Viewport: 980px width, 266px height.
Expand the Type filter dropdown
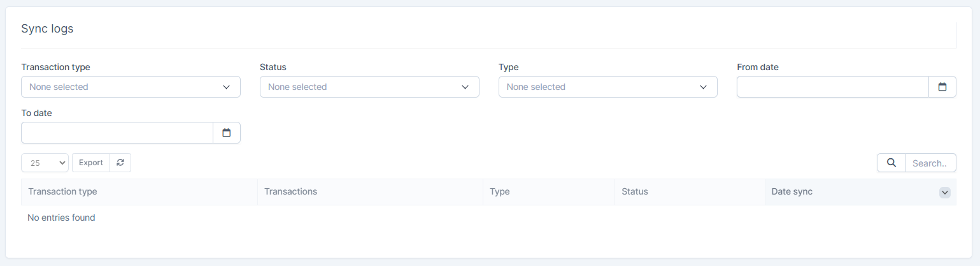[607, 87]
